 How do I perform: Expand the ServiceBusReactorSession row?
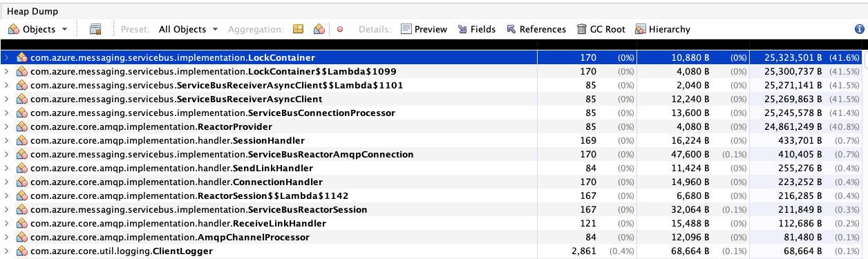pyautogui.click(x=7, y=210)
